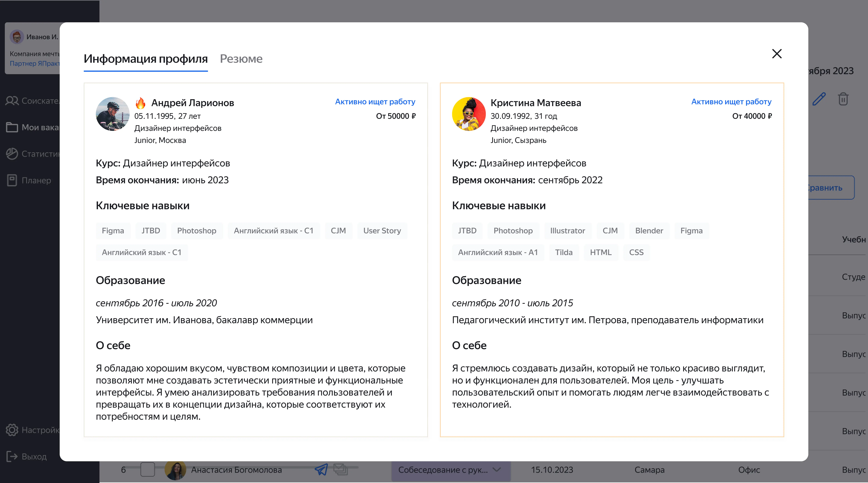
Task: Open Мои вакансии folder icon
Action: click(x=12, y=127)
